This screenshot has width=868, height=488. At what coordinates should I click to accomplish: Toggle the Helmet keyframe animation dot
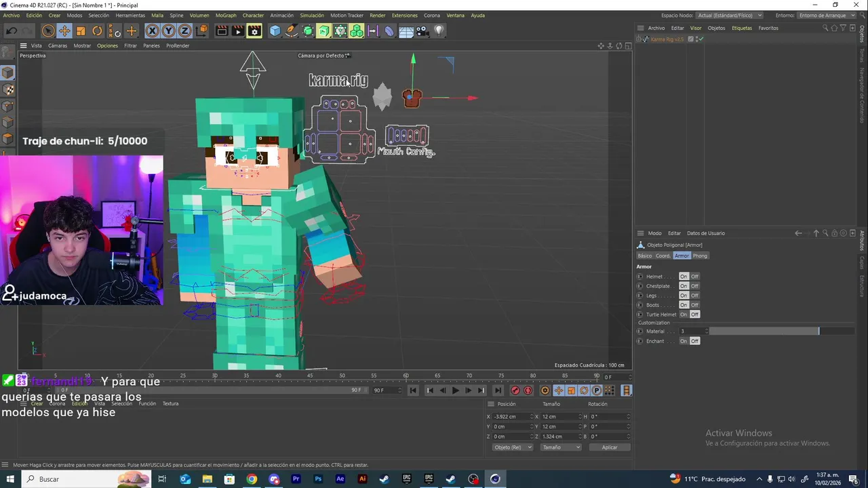tap(639, 277)
